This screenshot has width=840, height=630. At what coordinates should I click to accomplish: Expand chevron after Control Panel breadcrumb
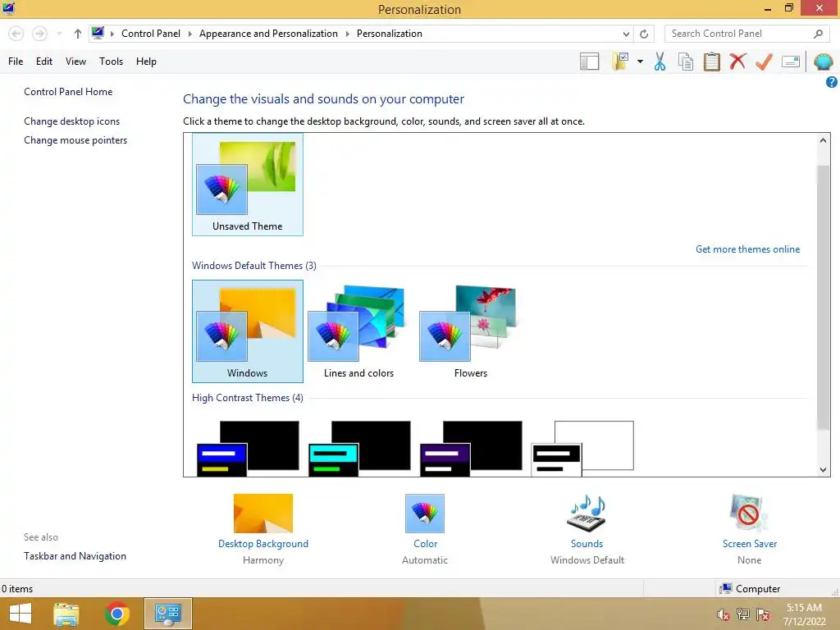click(189, 34)
